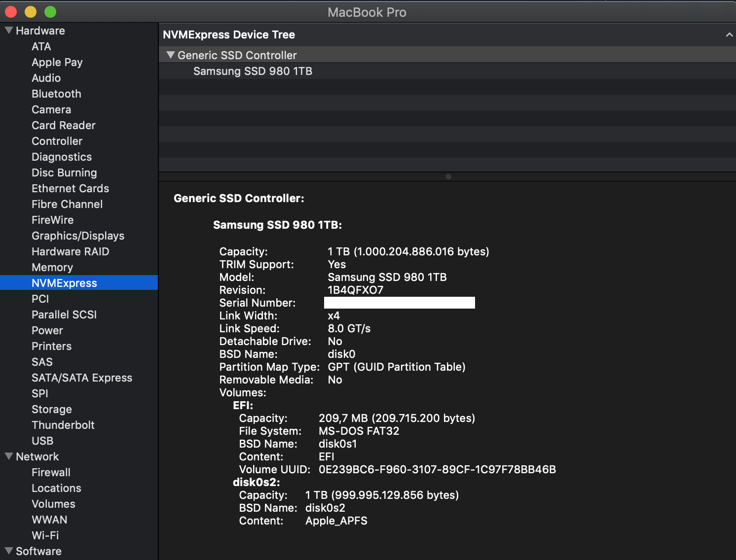Select Camera in the sidebar
The image size is (736, 560).
pyautogui.click(x=51, y=109)
